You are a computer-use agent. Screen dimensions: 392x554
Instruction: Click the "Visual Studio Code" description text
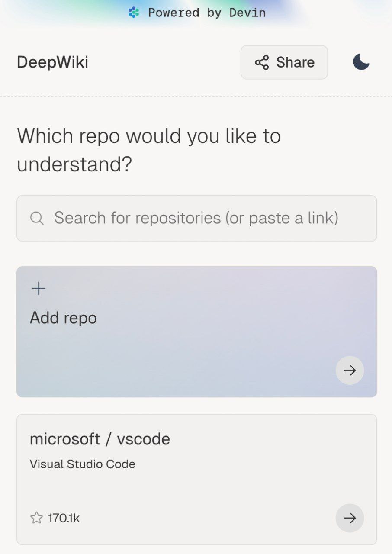coord(83,464)
